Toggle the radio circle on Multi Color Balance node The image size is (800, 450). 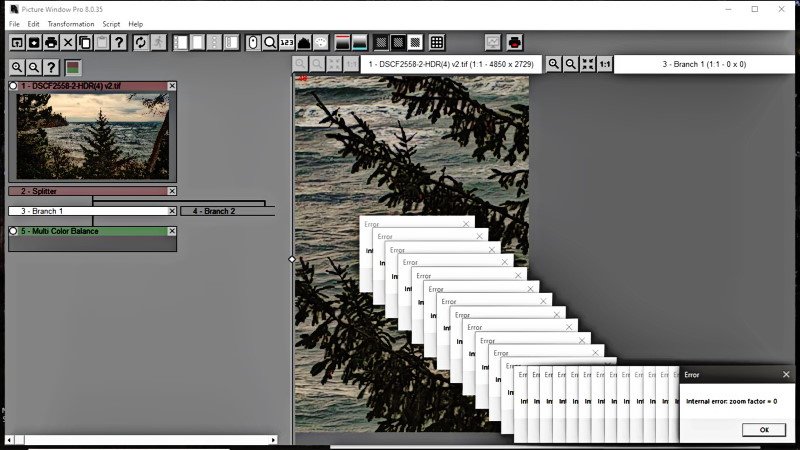(14, 231)
